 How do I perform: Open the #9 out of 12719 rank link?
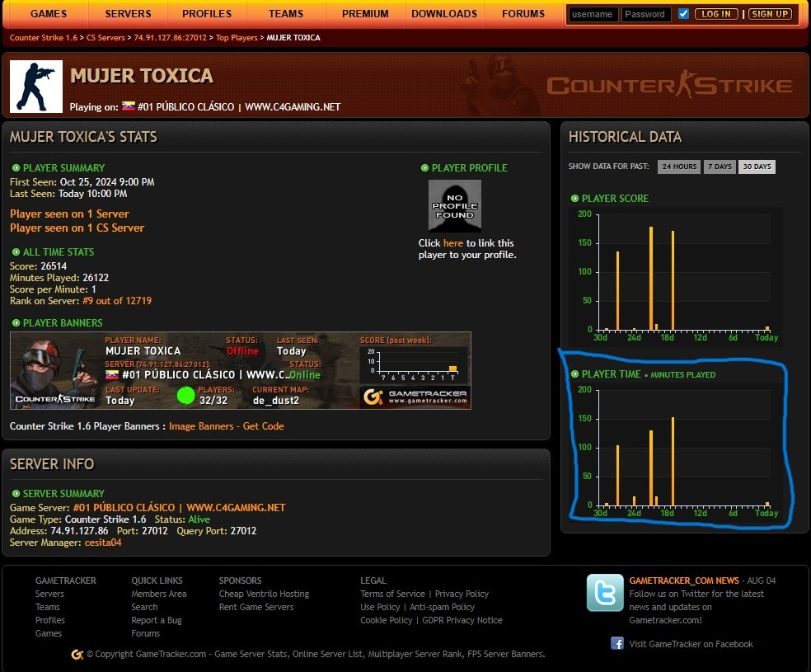117,301
